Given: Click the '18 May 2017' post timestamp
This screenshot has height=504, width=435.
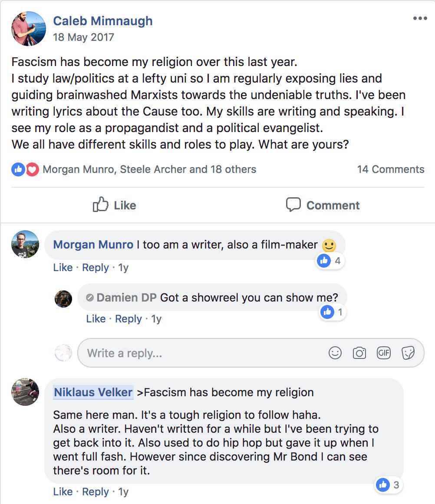Looking at the screenshot, I should click(83, 37).
